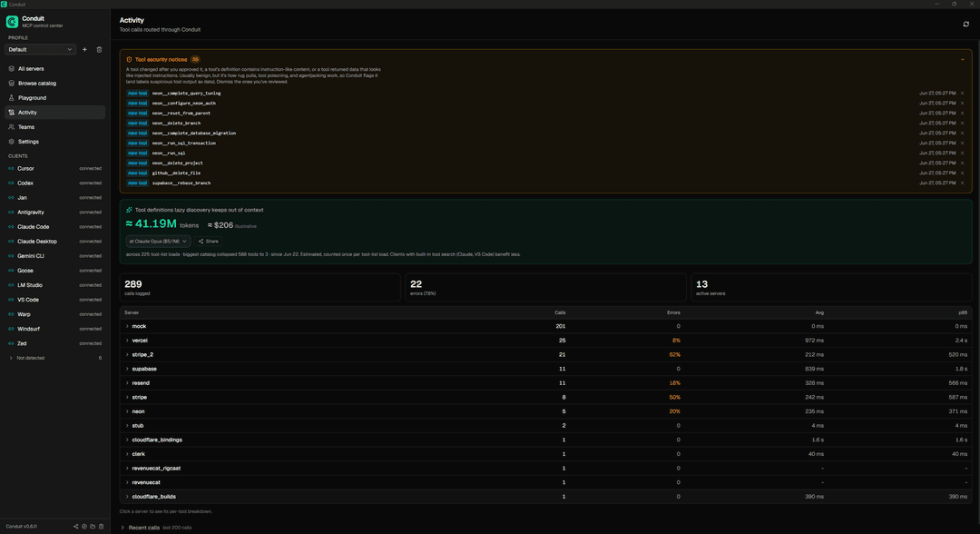
Task: Click the revenuecat_rigcast server name
Action: pos(156,469)
